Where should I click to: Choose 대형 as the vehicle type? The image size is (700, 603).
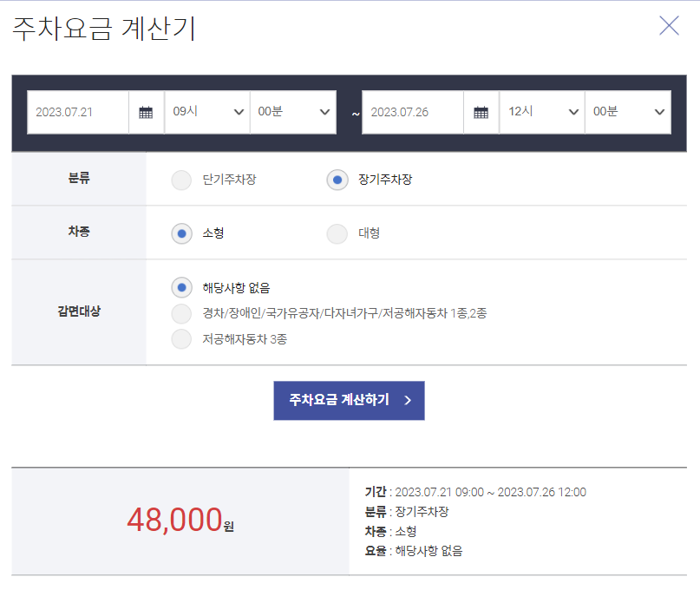(x=337, y=233)
